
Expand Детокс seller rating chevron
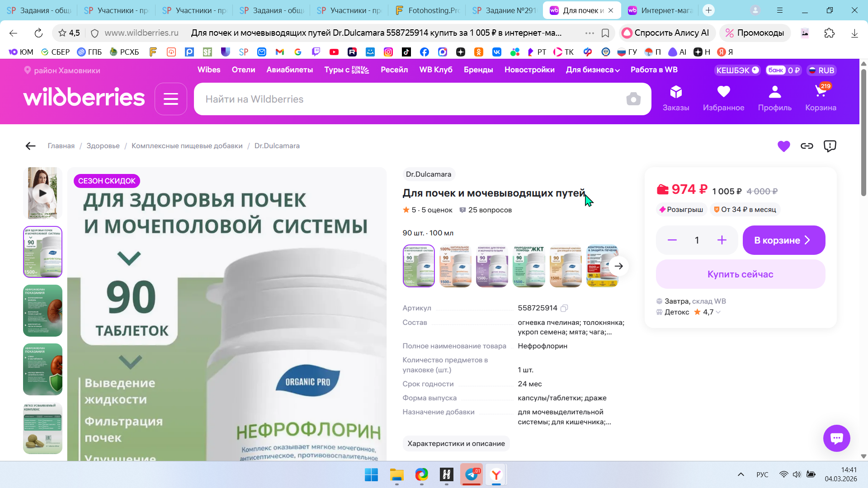[718, 312]
